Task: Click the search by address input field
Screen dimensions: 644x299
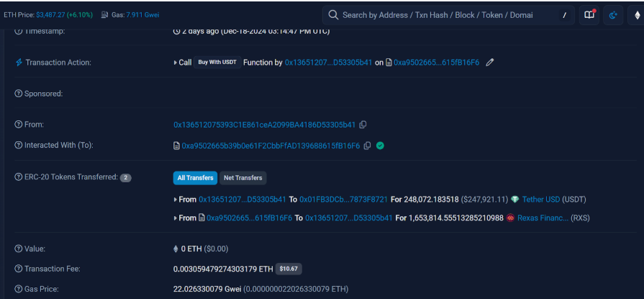Action: pyautogui.click(x=446, y=15)
